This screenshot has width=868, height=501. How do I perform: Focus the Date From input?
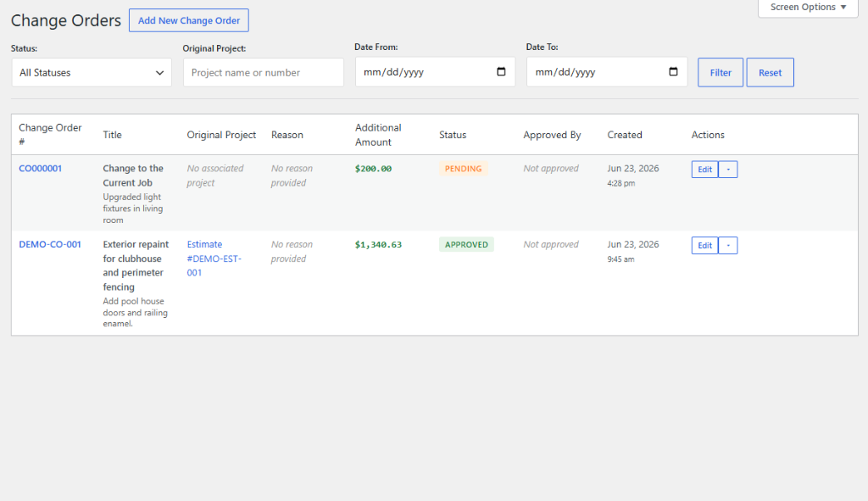pos(435,71)
